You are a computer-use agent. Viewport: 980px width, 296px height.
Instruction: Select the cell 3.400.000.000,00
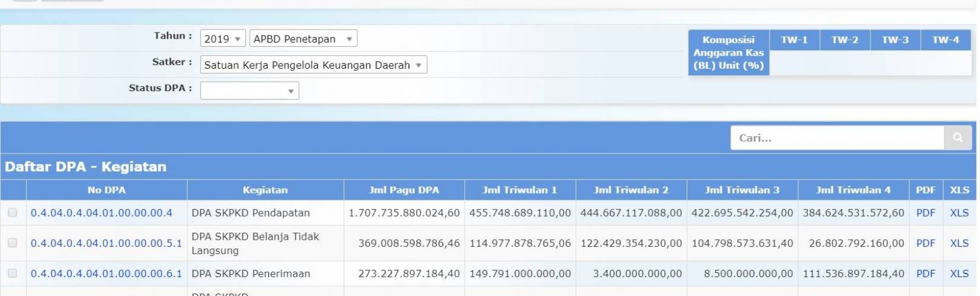pos(638,274)
